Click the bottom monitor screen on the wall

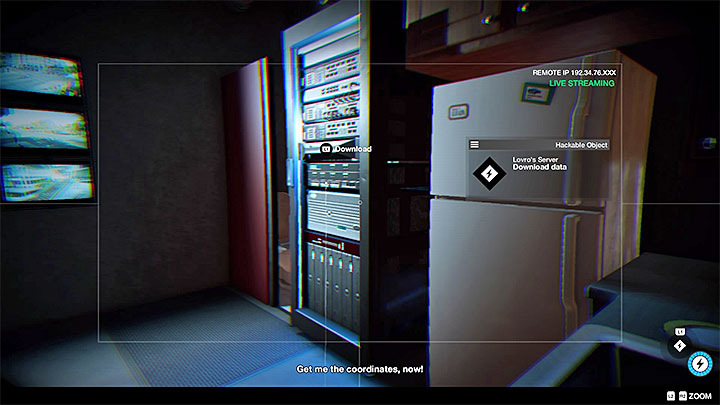[x=46, y=181]
